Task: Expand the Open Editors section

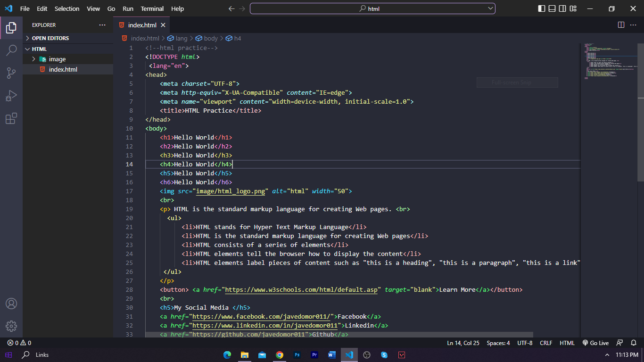Action: [50, 38]
